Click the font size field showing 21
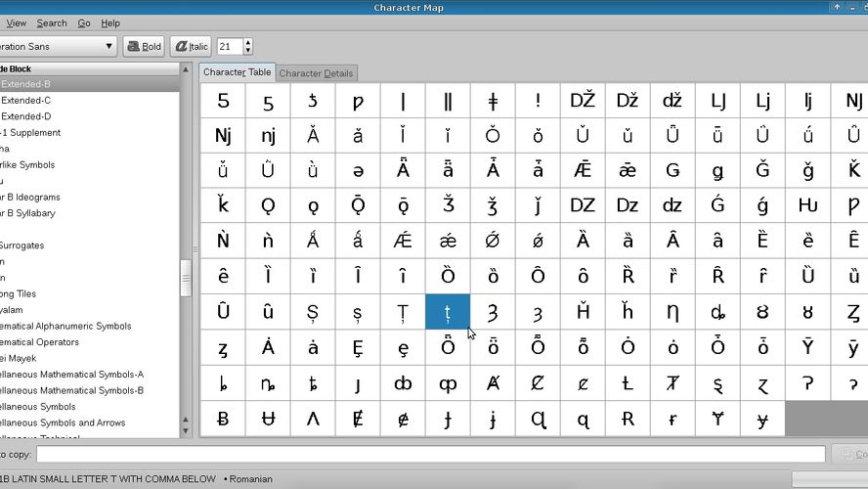868x489 pixels. pyautogui.click(x=230, y=47)
